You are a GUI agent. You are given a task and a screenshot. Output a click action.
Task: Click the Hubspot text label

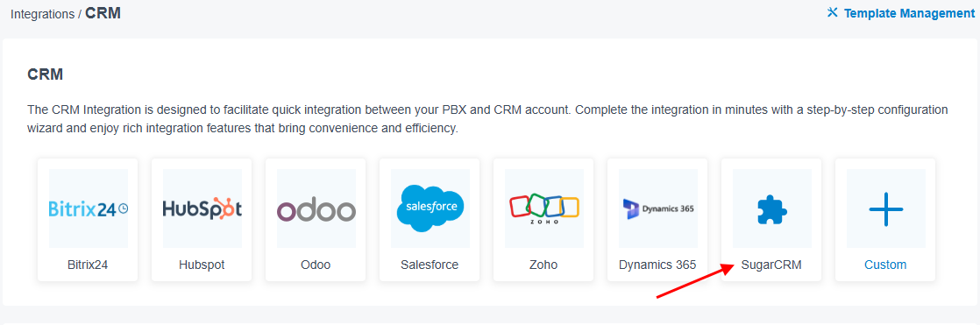coord(202,265)
